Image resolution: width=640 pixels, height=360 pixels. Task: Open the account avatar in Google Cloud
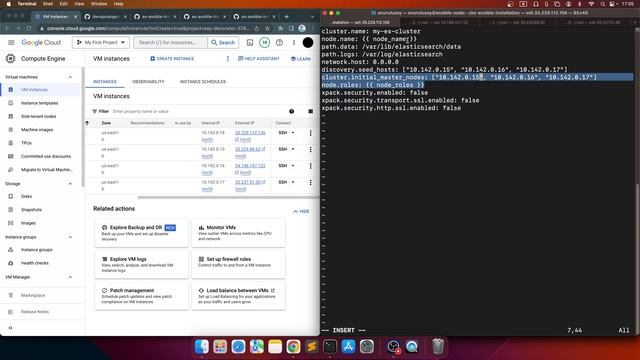308,42
